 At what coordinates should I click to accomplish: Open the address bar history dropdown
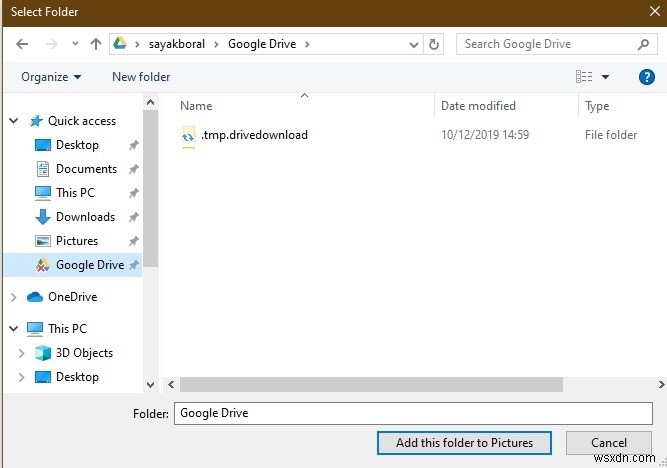click(415, 44)
